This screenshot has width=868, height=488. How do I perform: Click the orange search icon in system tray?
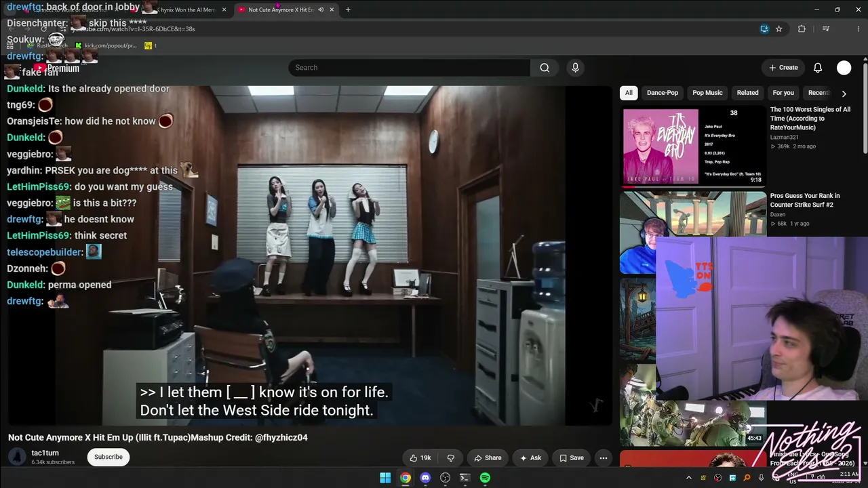747,478
